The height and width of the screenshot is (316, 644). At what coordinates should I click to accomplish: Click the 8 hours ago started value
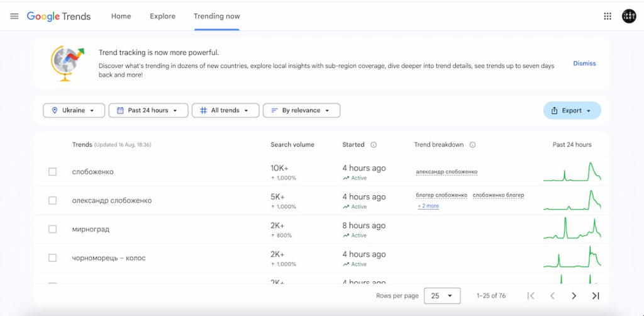pos(364,225)
